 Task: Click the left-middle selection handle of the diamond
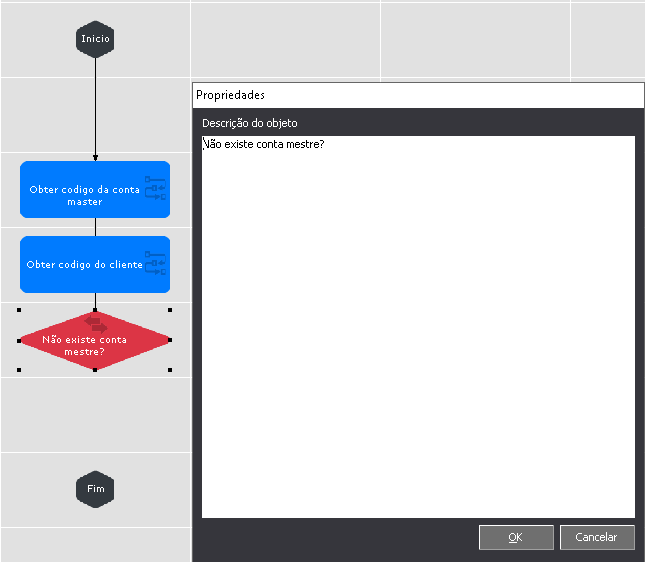tap(20, 341)
